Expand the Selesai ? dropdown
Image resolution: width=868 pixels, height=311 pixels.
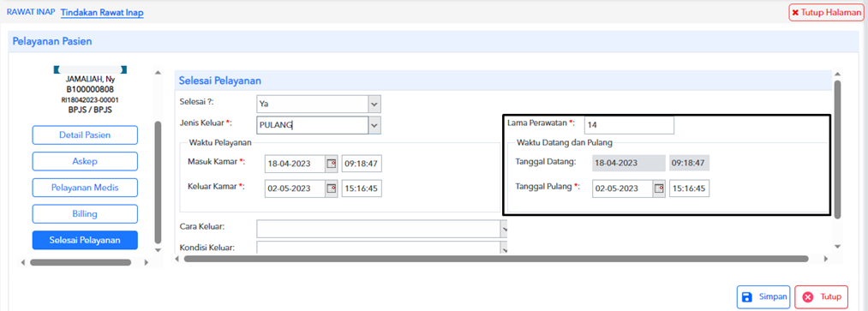coord(374,104)
